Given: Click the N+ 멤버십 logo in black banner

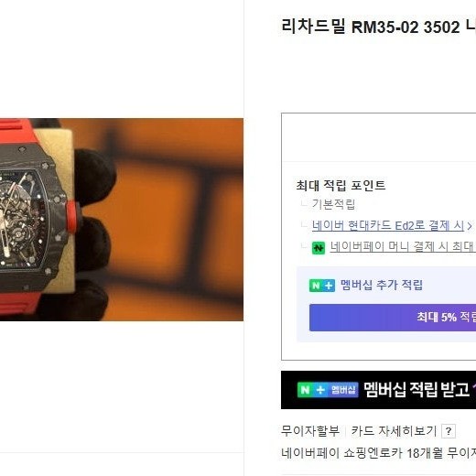Looking at the screenshot, I should tap(328, 390).
